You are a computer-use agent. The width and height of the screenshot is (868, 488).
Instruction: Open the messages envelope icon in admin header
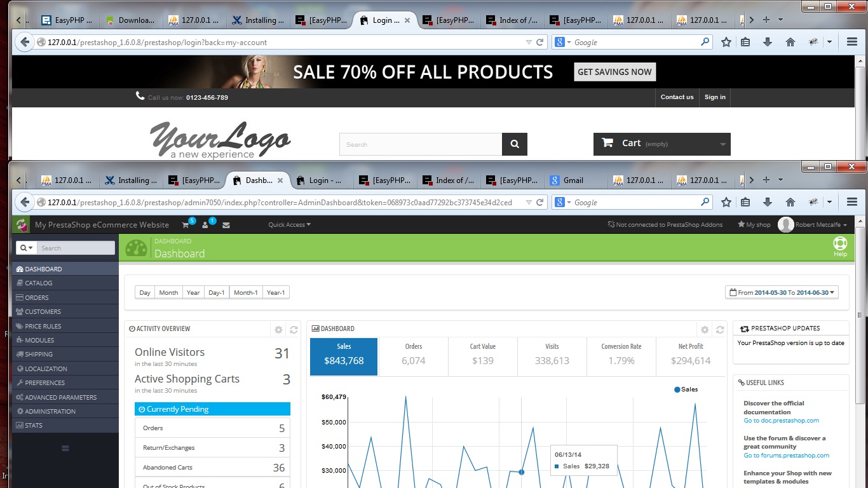point(226,225)
